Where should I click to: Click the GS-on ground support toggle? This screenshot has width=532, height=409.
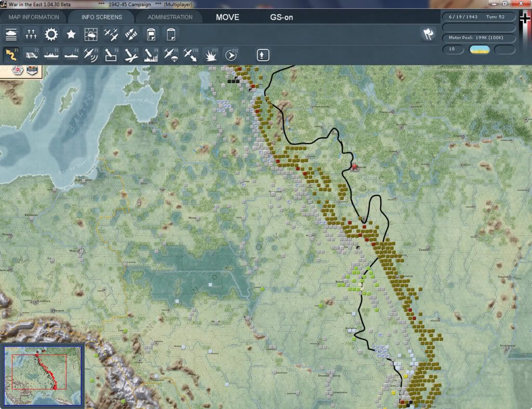(281, 17)
